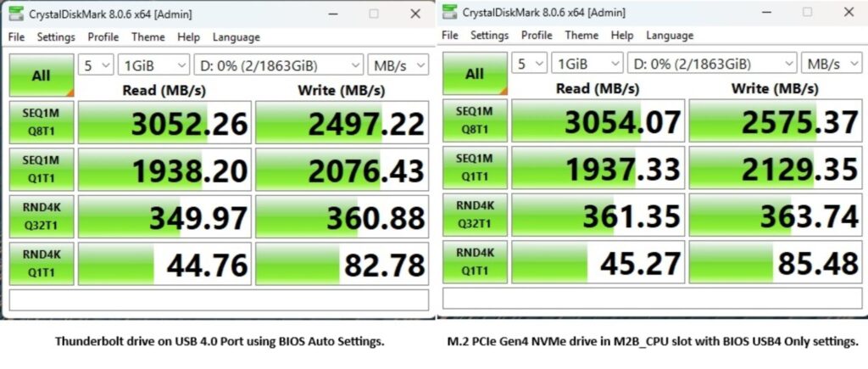The height and width of the screenshot is (369, 868).
Task: Click the 363.74 write result in right window
Action: pyautogui.click(x=776, y=215)
